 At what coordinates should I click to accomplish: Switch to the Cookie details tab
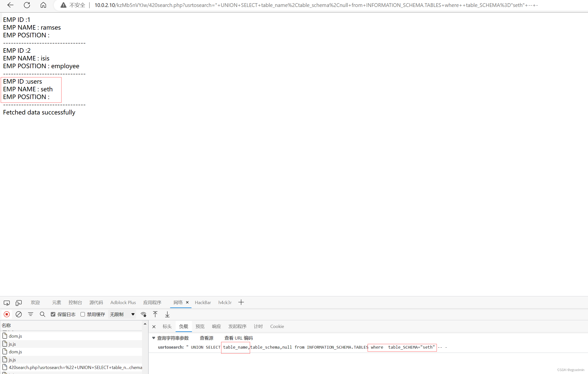tap(277, 326)
